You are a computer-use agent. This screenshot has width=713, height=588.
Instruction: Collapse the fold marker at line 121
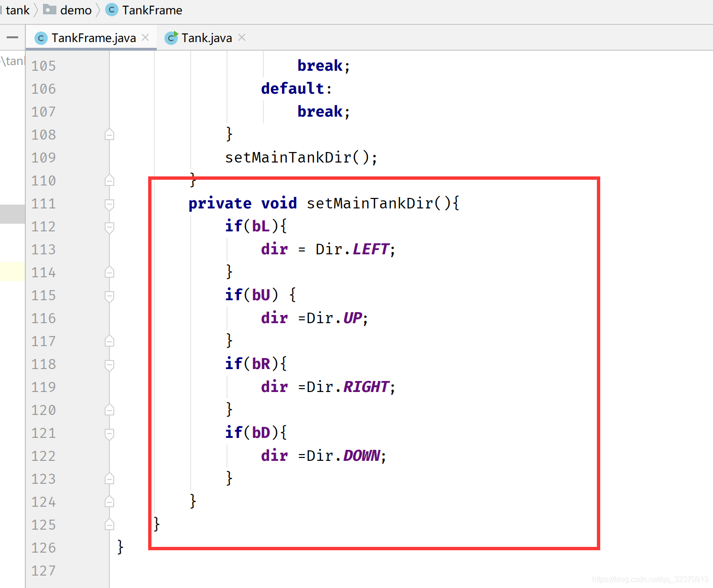pyautogui.click(x=109, y=434)
